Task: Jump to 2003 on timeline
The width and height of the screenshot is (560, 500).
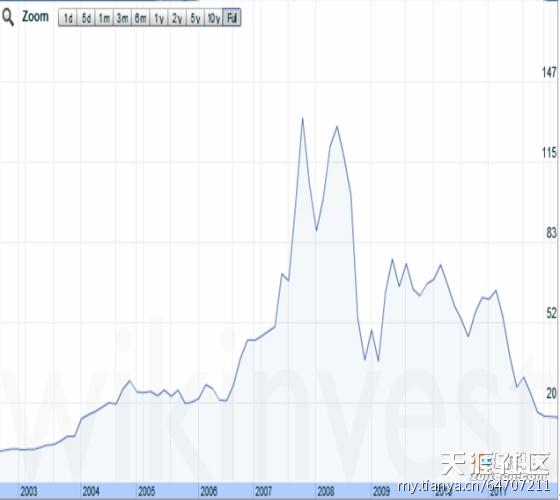Action: 29,491
